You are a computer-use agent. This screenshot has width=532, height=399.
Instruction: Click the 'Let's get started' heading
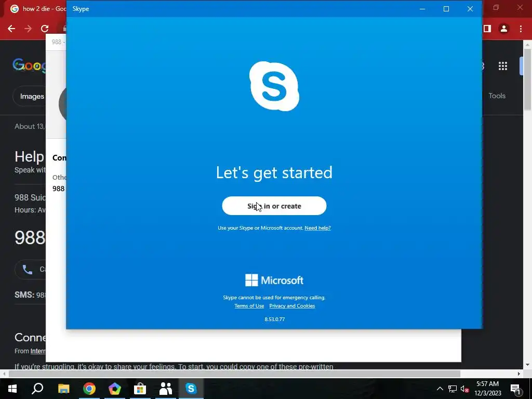(274, 172)
